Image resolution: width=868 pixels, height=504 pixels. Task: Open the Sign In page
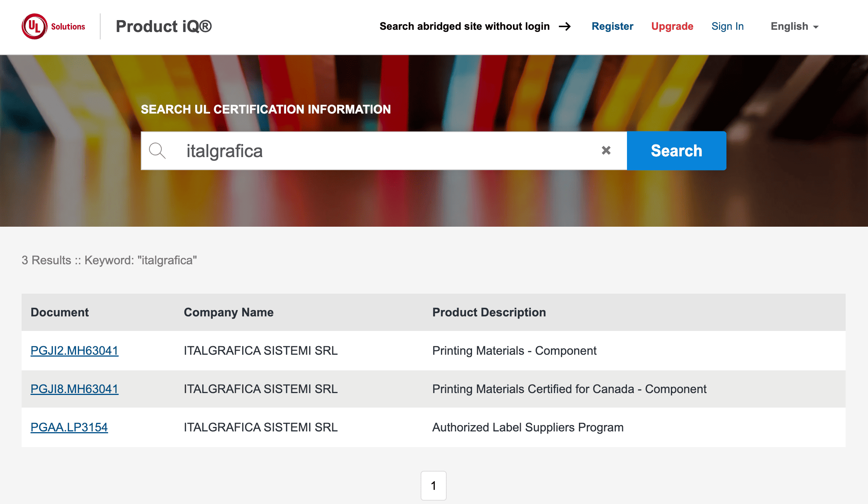coord(727,26)
